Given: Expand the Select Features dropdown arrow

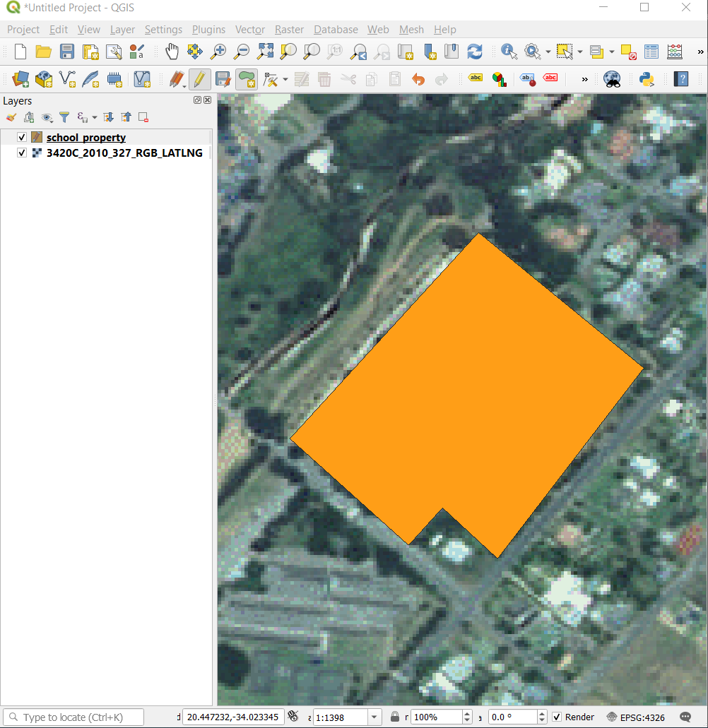Looking at the screenshot, I should pyautogui.click(x=579, y=52).
